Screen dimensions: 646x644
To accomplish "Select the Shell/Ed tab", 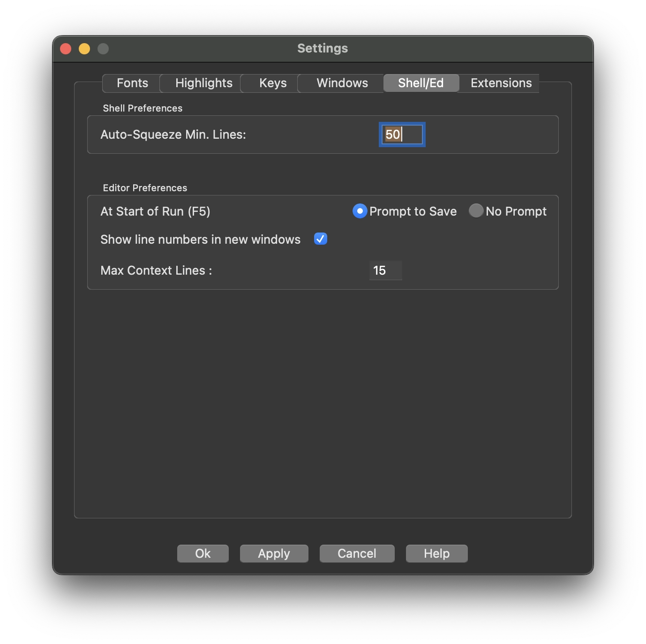I will [421, 83].
